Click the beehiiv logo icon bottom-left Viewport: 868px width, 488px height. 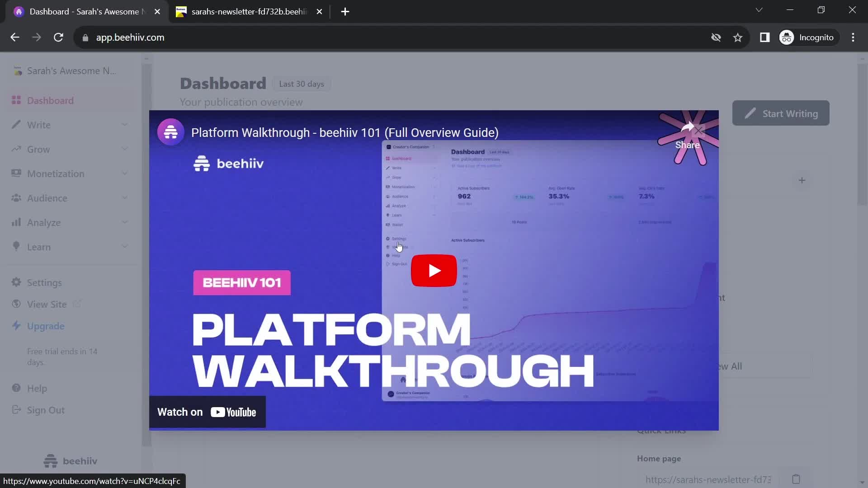[x=50, y=460]
